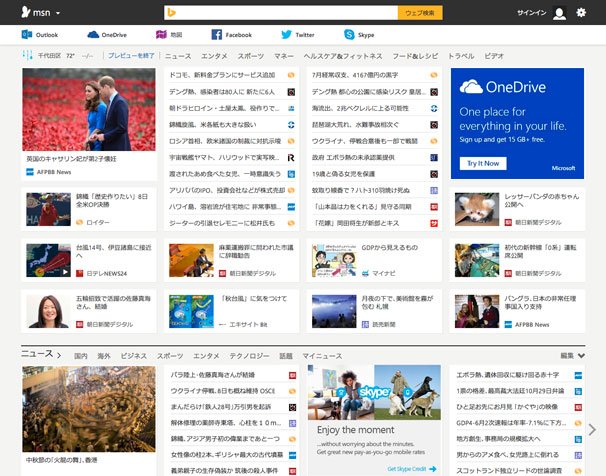Open the smiling woman portrait thumbnail
606x476 pixels.
[x=48, y=311]
